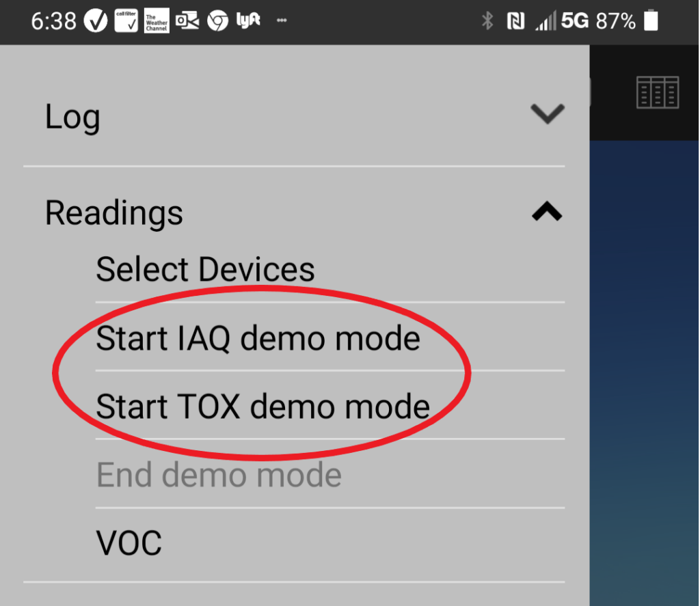Tap the round checkmark notification icon
Screen dimensions: 700x606
(96, 20)
